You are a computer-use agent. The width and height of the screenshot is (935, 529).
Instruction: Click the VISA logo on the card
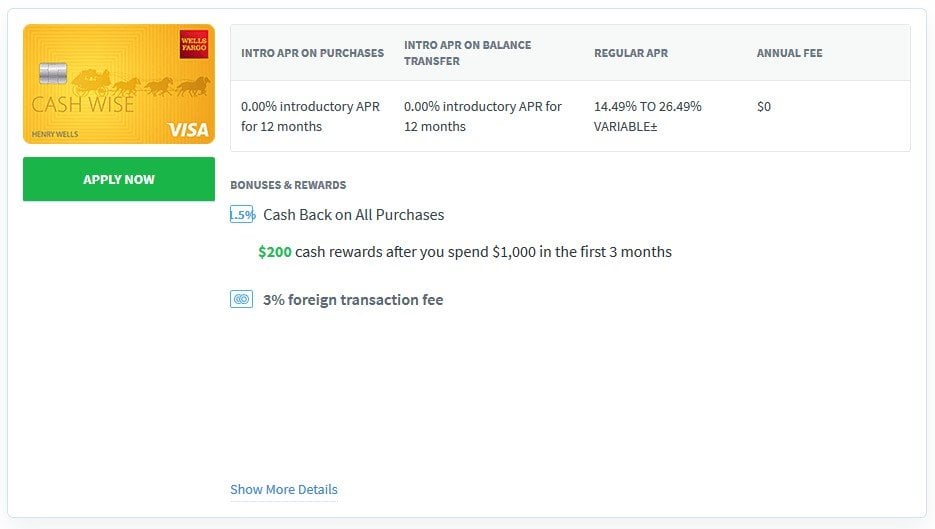pos(188,130)
